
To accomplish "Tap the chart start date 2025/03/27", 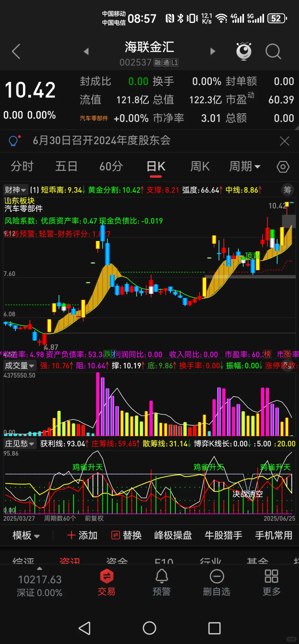I will (19, 518).
